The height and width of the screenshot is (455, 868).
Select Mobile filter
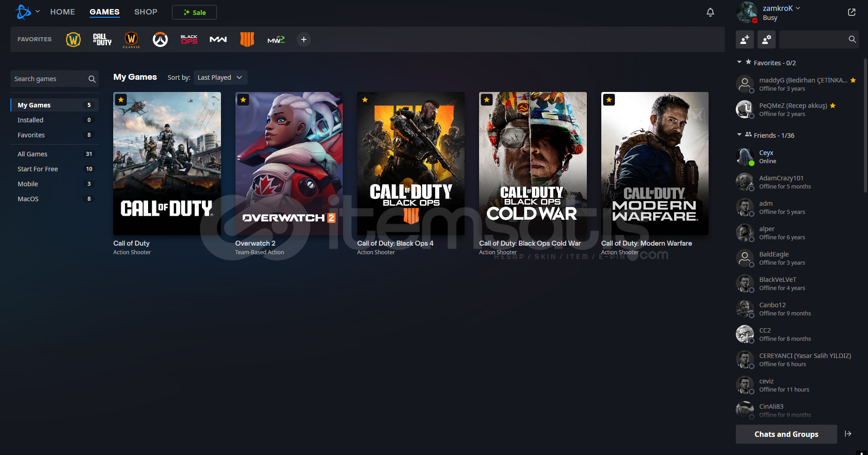54,184
